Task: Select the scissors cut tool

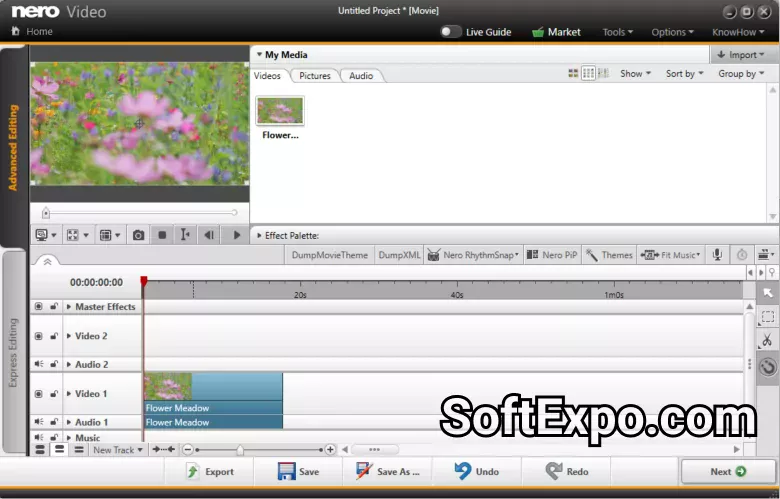Action: [767, 341]
